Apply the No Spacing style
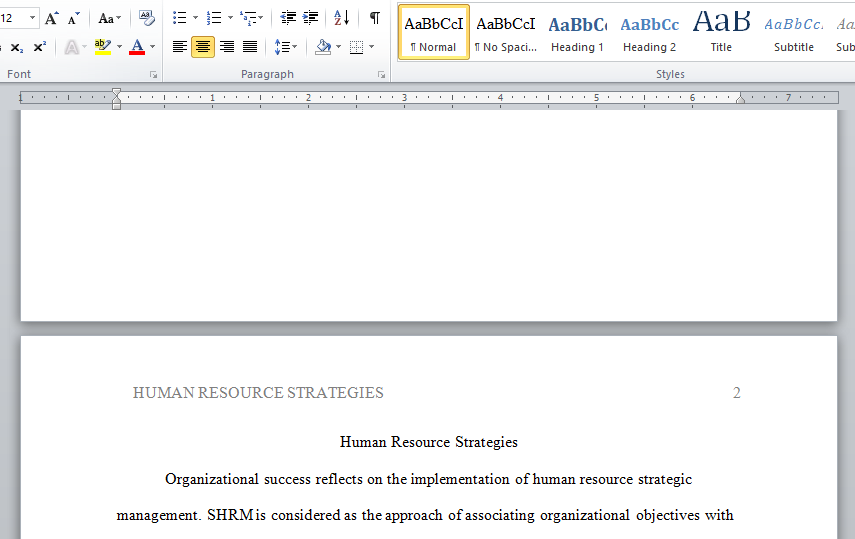855x539 pixels. [505, 32]
